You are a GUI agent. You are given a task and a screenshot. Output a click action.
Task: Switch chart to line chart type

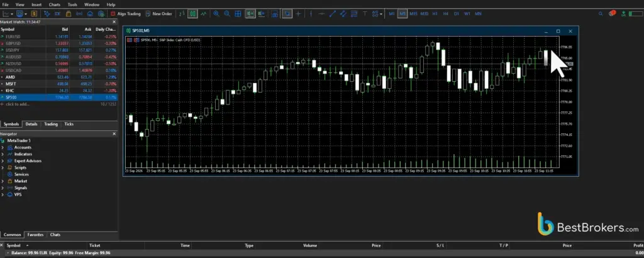[204, 14]
